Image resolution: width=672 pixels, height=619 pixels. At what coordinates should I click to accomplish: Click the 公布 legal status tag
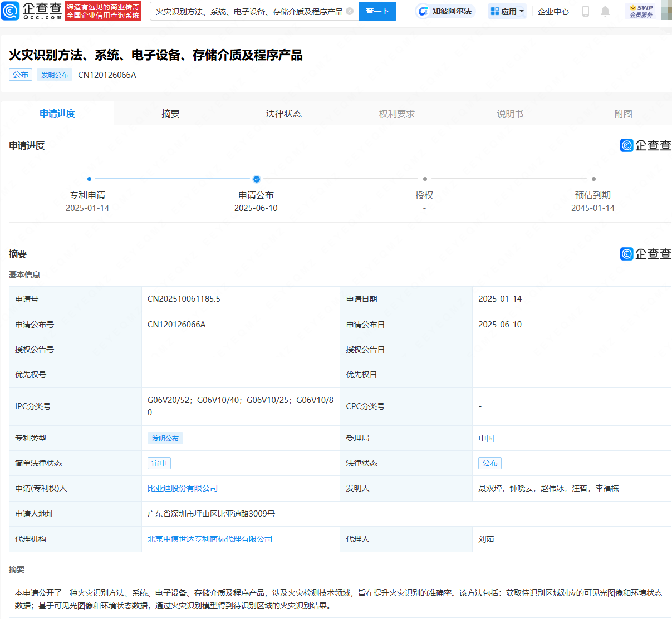pos(490,463)
